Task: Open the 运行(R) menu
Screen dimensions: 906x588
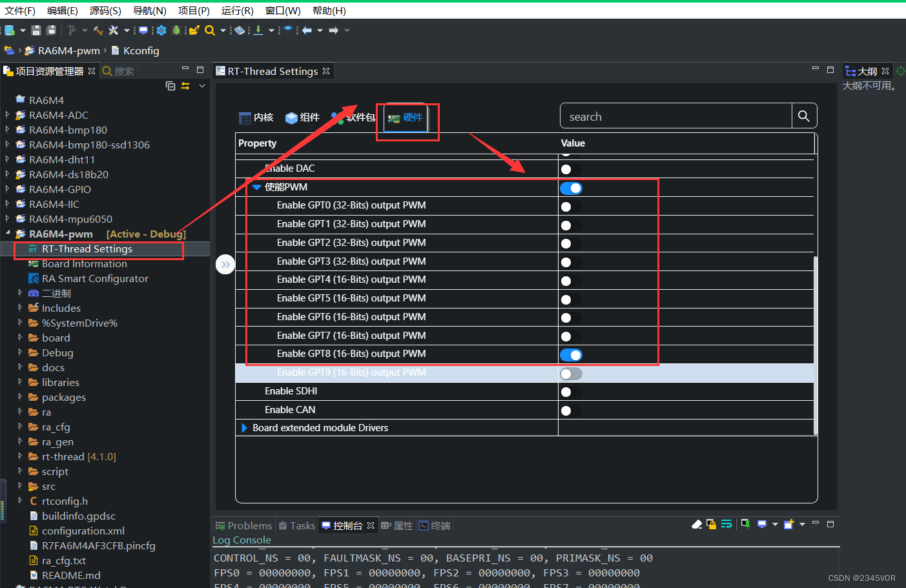Action: pos(237,10)
